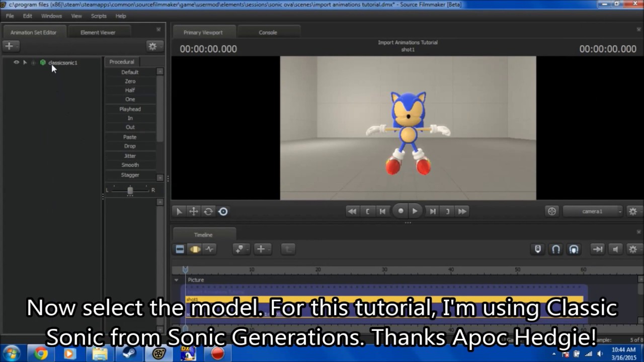Screen dimensions: 644x362
Task: Jump to the in point bracket
Action: coord(368,212)
